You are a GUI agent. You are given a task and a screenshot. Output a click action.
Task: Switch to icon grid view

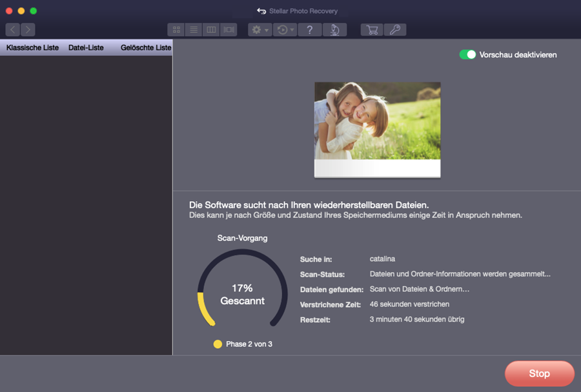176,30
